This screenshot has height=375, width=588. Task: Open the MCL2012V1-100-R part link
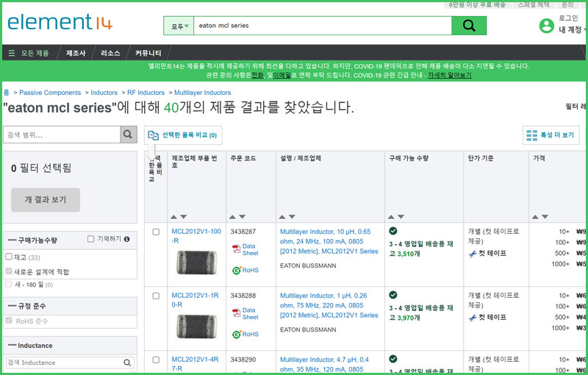196,236
